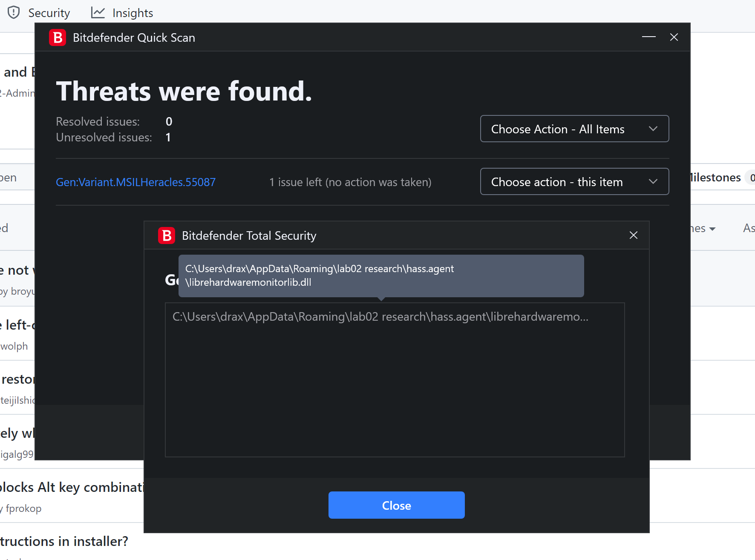Click the tooltip showing librehardwaremonitorlib.dll path

click(x=381, y=276)
